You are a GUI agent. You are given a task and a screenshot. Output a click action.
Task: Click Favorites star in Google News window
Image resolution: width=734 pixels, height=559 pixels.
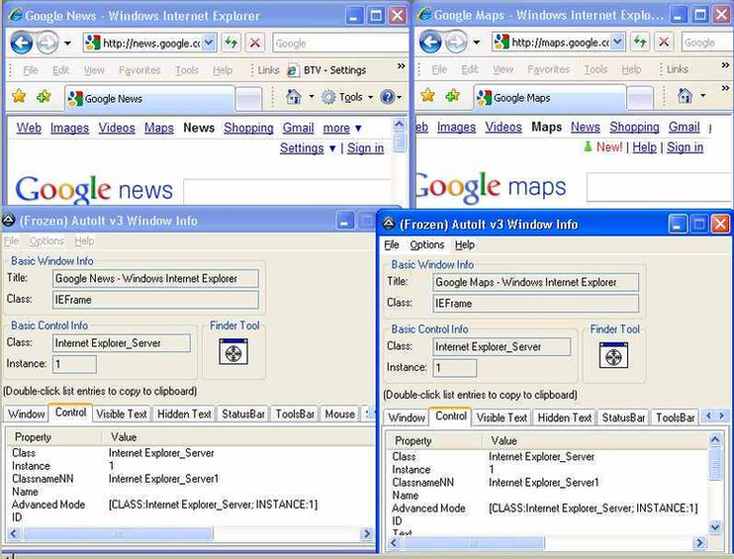click(x=19, y=96)
